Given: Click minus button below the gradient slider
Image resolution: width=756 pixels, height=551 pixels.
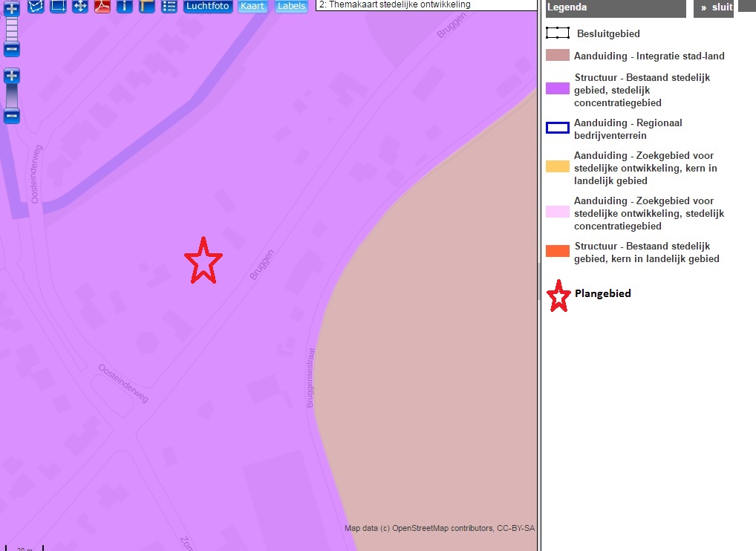Looking at the screenshot, I should 12,116.
